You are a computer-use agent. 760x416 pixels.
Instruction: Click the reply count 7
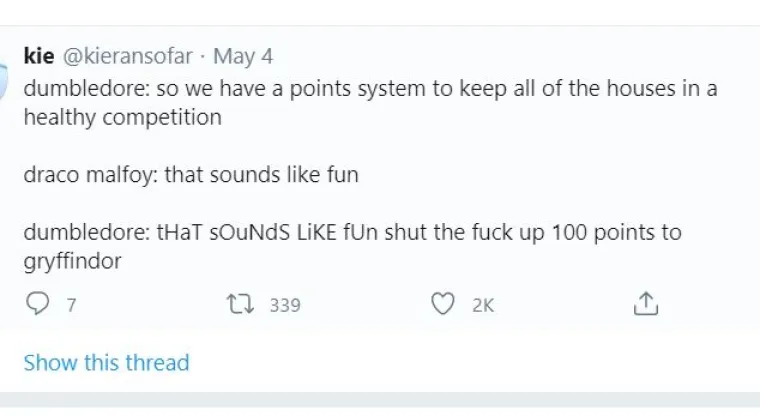click(x=71, y=305)
